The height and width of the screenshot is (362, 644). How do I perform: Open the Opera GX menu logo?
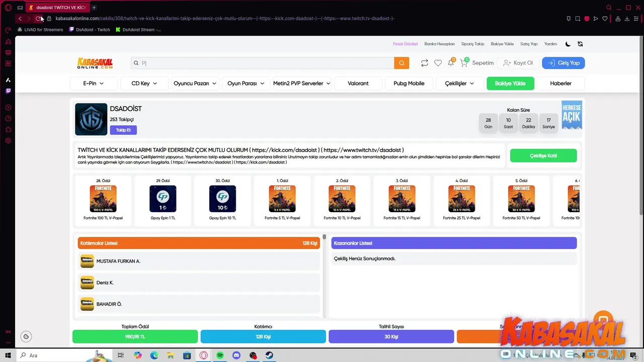pos(8,8)
